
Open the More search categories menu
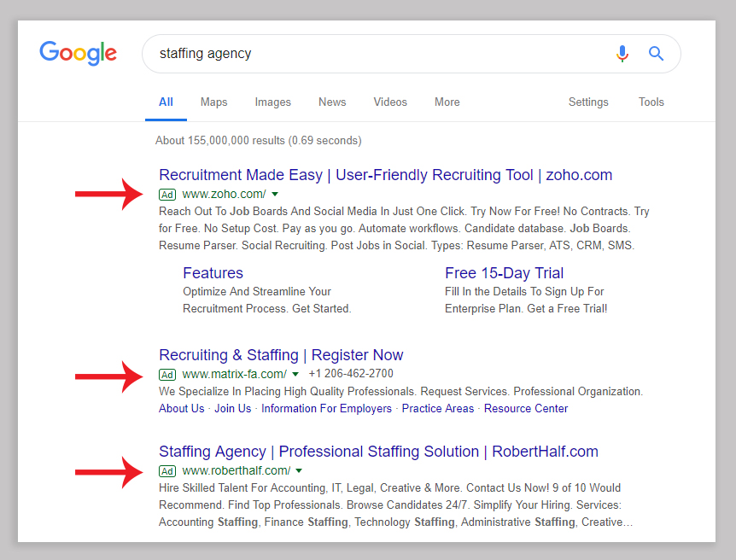(x=447, y=102)
